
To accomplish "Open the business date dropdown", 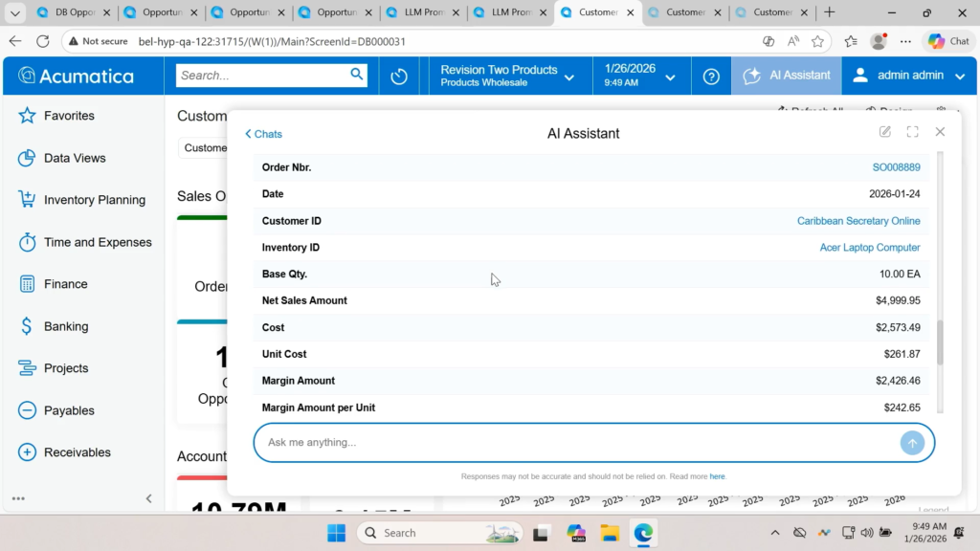I will (x=640, y=76).
